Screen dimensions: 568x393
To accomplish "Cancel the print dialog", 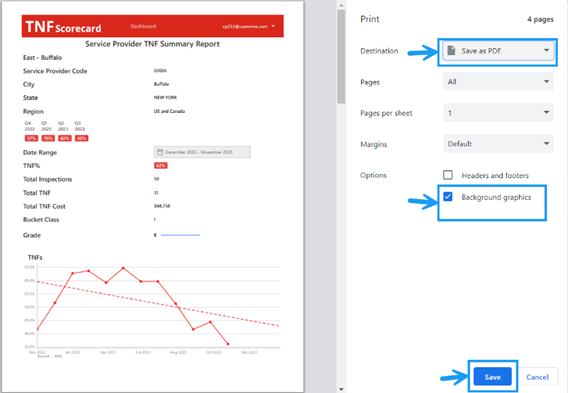I will click(537, 377).
